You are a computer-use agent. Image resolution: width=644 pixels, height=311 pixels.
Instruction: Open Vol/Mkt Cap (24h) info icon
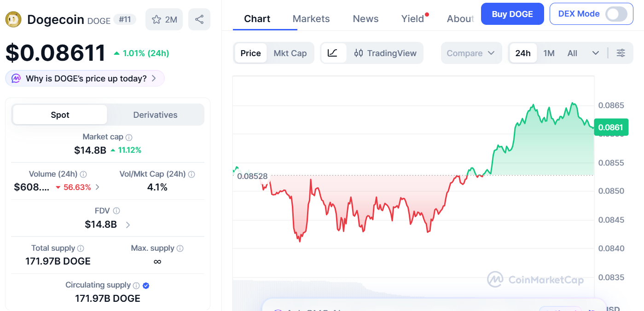tap(191, 174)
